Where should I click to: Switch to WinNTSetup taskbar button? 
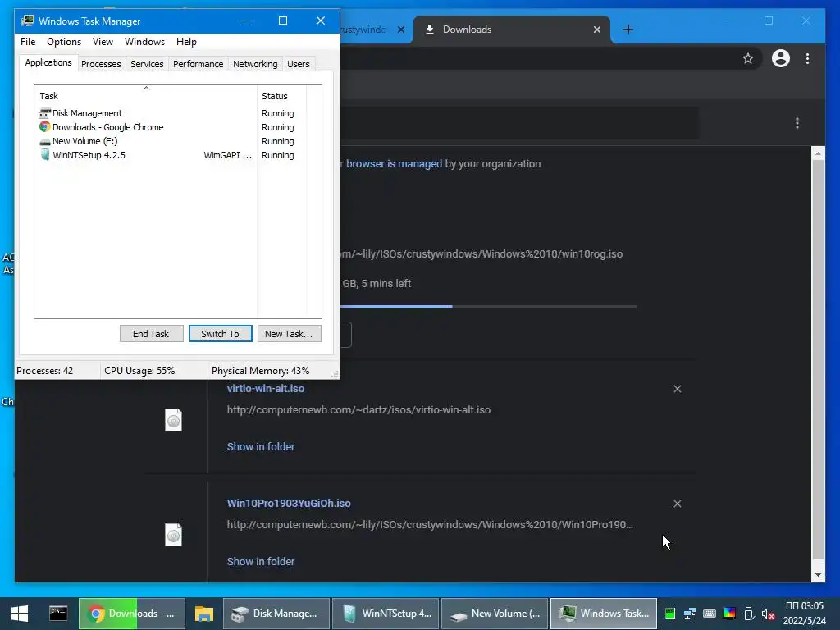click(386, 614)
